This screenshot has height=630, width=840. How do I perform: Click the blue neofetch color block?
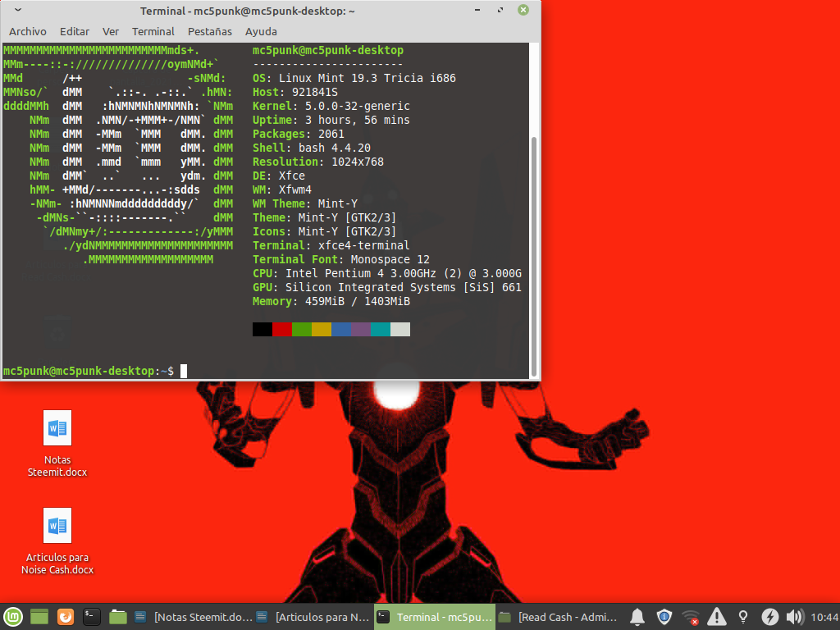[x=341, y=329]
